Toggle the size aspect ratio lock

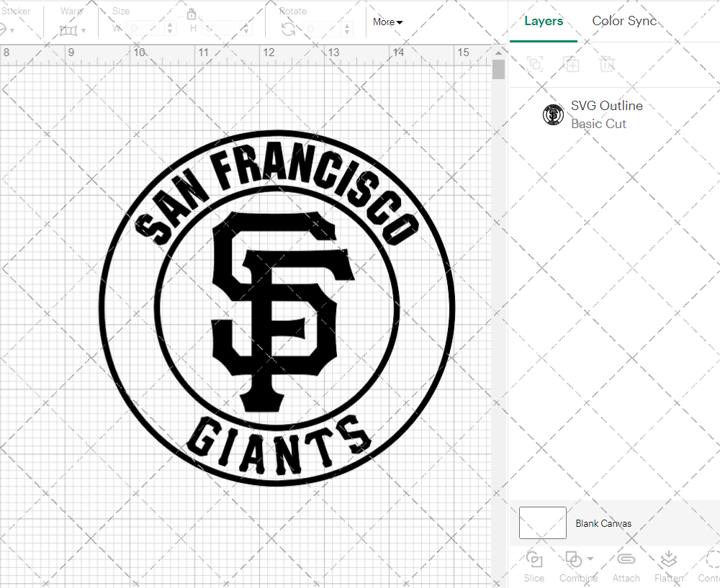click(192, 14)
